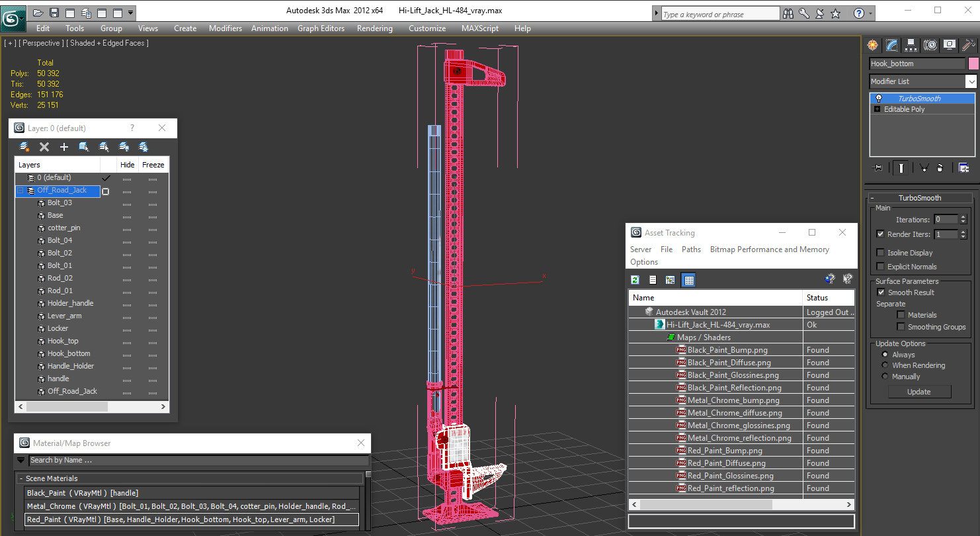
Task: Click the Save File floppy icon
Action: click(54, 13)
